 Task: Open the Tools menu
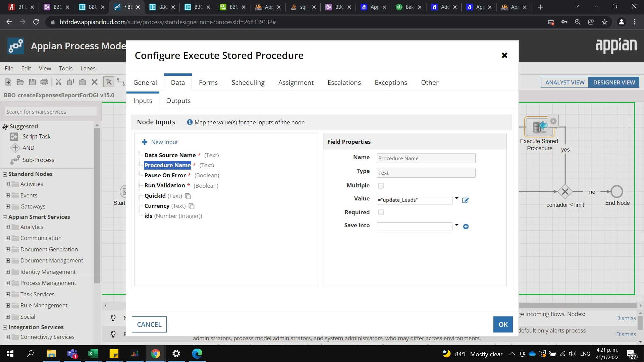(66, 68)
